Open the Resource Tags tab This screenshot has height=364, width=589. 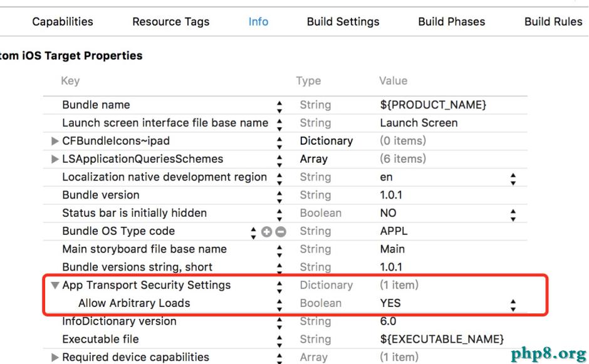click(x=170, y=21)
